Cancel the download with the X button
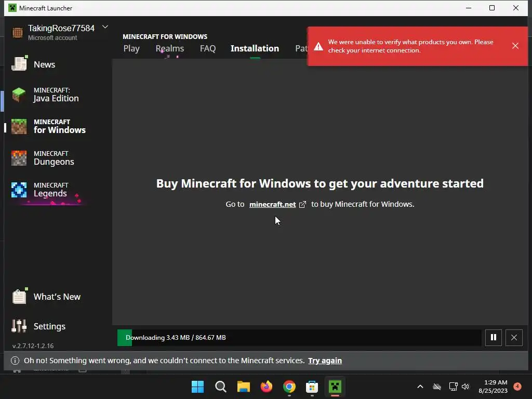Viewport: 532px width, 399px height. 514,337
